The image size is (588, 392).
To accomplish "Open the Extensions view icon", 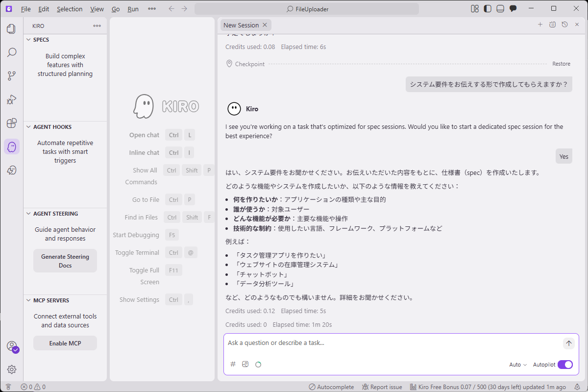I will click(x=11, y=123).
